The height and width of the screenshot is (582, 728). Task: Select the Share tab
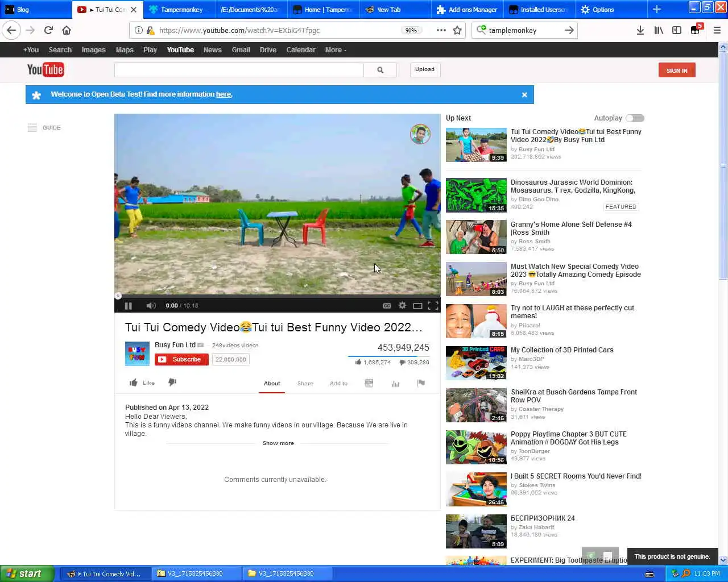[x=305, y=384]
